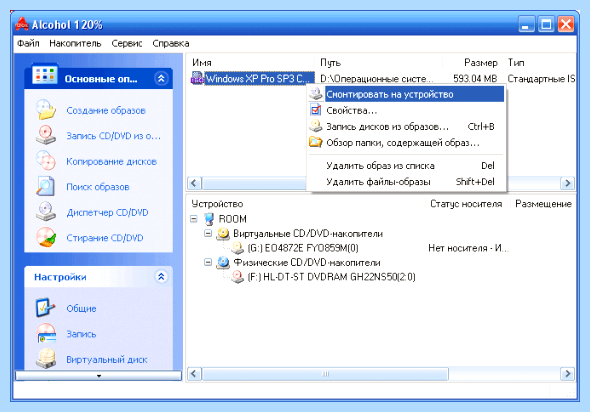Click the Устройство column header
Viewport: 590px width, 412px height.
(307, 204)
